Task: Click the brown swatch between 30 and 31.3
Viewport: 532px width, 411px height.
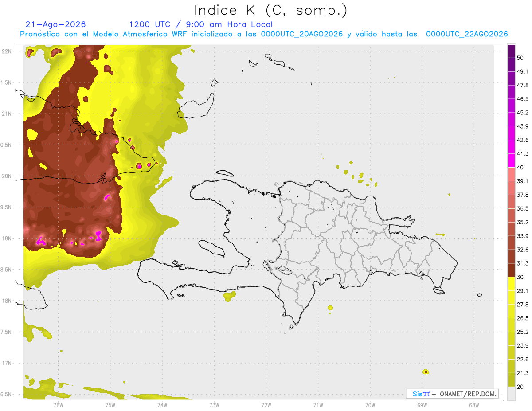Action: pyautogui.click(x=512, y=270)
